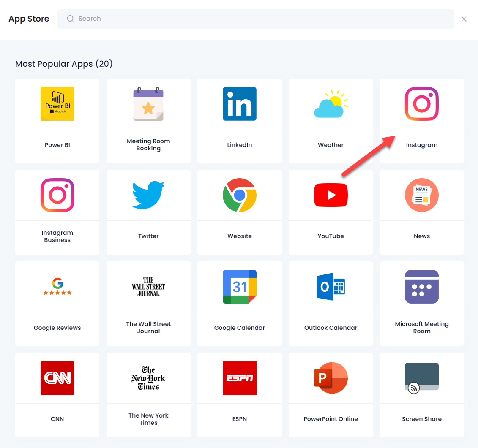
Task: Click the Google Calendar 31 icon
Action: coord(240,287)
